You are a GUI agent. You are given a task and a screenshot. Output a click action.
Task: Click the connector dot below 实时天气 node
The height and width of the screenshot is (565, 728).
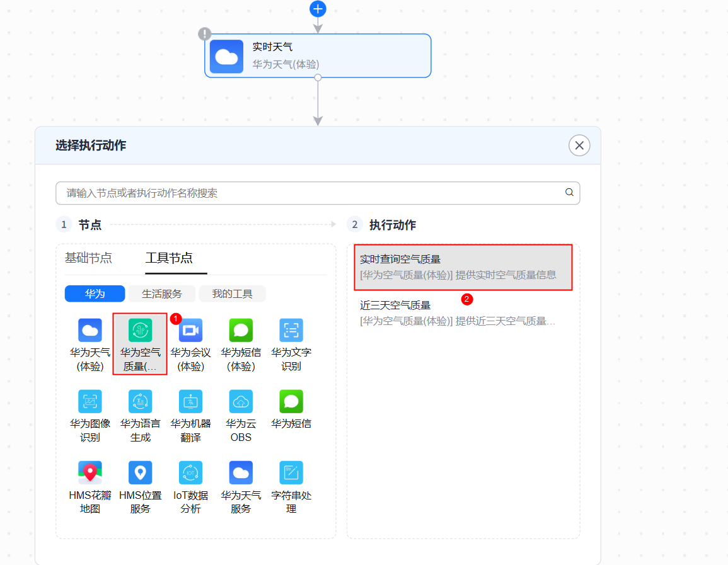pos(318,77)
